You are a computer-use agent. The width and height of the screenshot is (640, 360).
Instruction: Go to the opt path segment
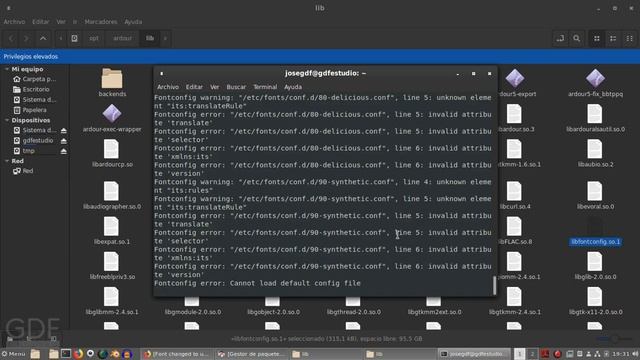click(x=94, y=38)
